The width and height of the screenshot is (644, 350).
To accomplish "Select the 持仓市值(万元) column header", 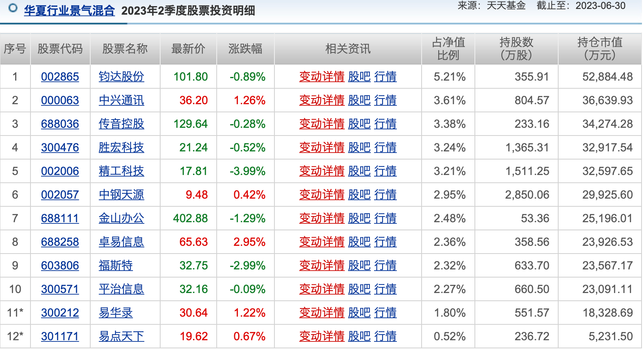I will [x=600, y=49].
